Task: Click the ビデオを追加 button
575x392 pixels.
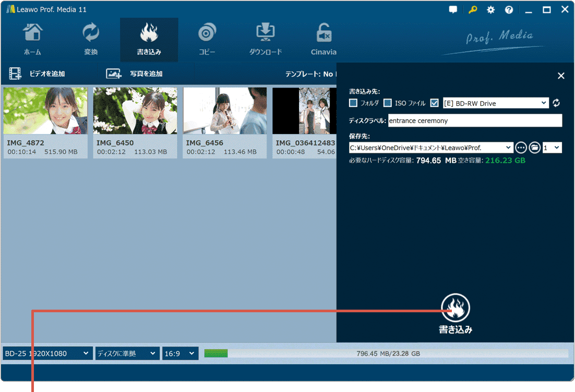Action: click(38, 74)
